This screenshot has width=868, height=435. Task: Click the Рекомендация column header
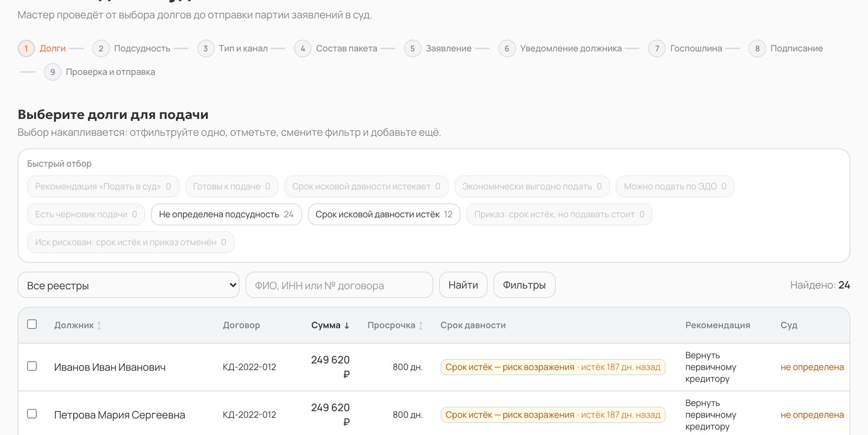click(x=718, y=325)
